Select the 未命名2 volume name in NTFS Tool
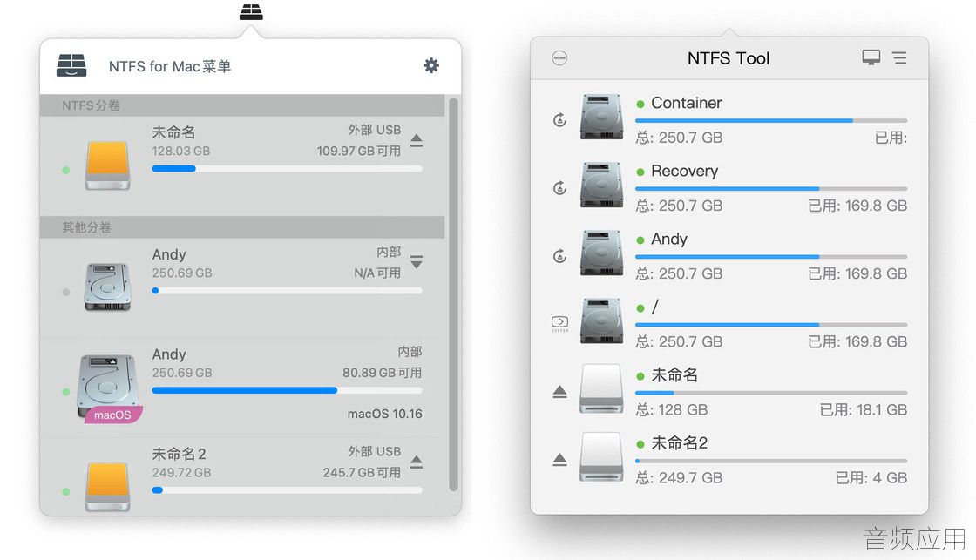976x560 pixels. [x=679, y=443]
